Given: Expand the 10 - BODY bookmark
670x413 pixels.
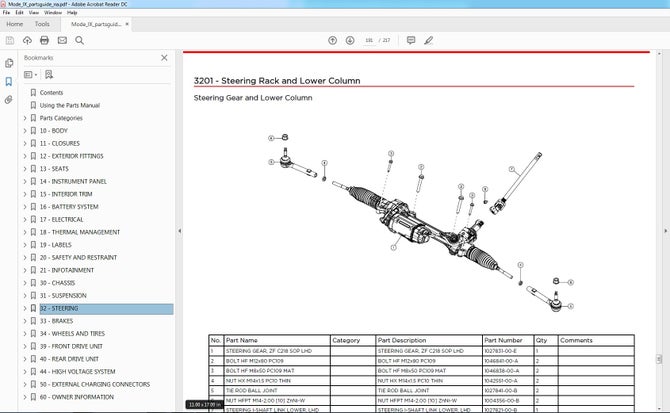Looking at the screenshot, I should pyautogui.click(x=25, y=130).
